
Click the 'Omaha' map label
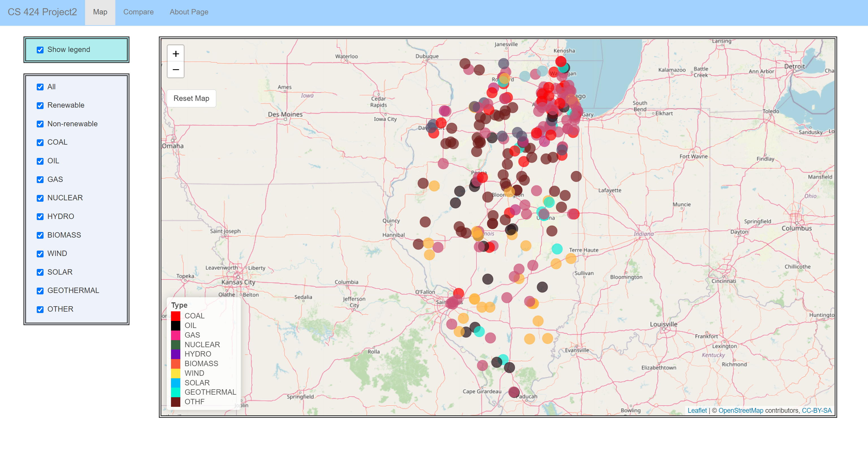tap(173, 146)
